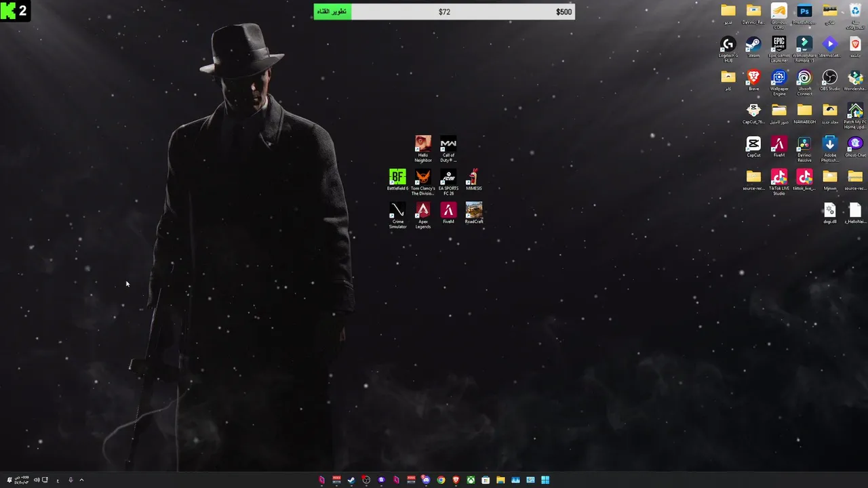This screenshot has width=868, height=488.
Task: Select the Adobe Photoshop downloader icon
Action: point(830,149)
